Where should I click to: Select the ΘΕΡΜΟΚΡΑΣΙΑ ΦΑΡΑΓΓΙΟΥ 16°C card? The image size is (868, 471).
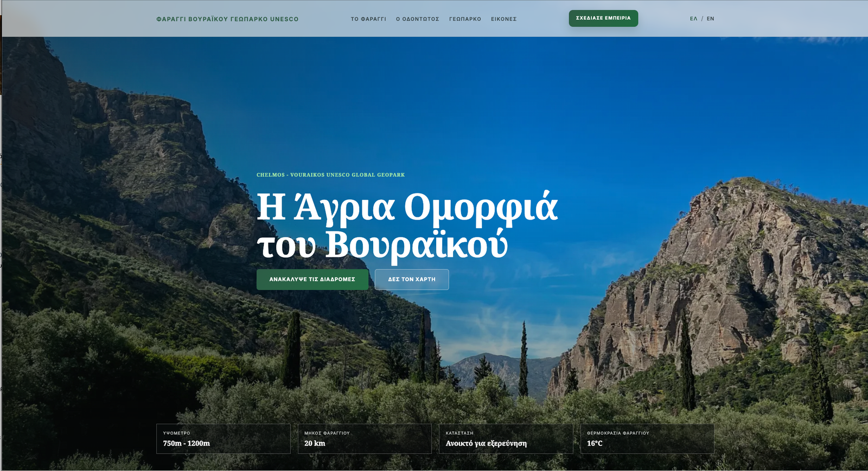point(647,438)
